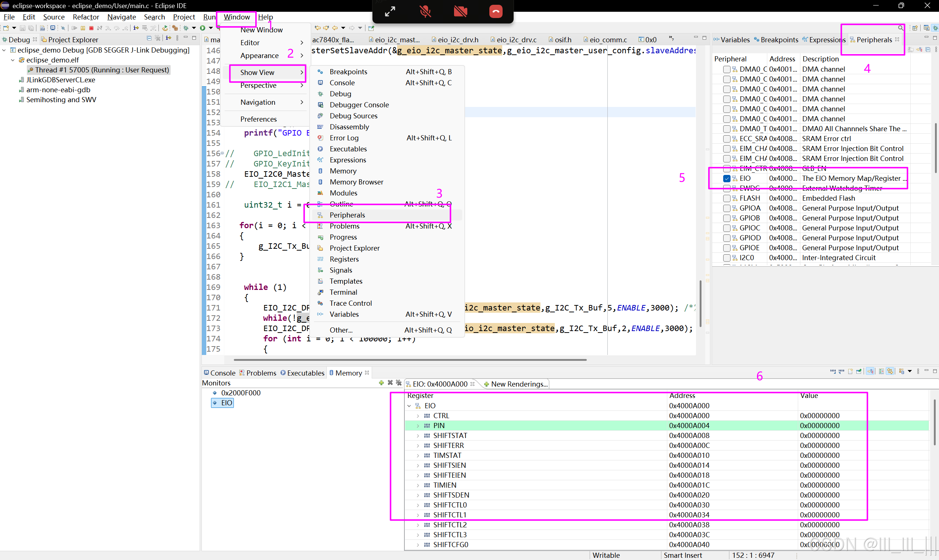Enable the I2C0 peripheral checkbox
This screenshot has width=939, height=560.
(727, 258)
